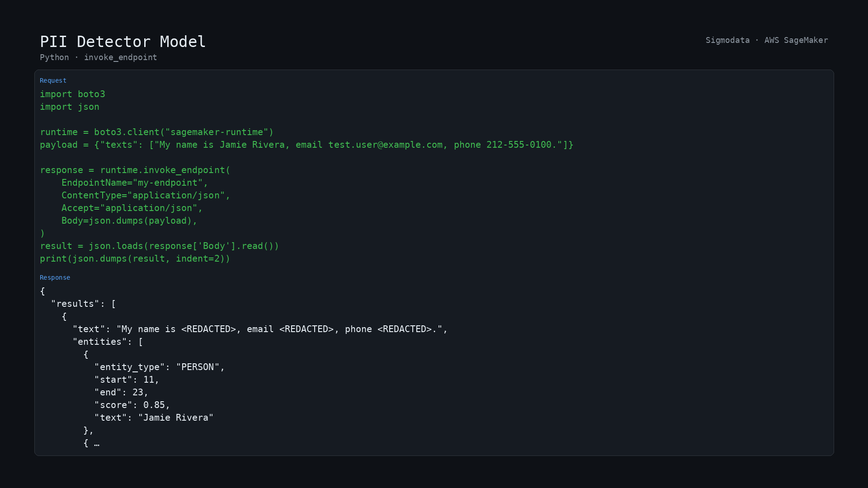The width and height of the screenshot is (868, 488).
Task: Click the Body=json.dumps(payload) line
Action: (x=129, y=221)
